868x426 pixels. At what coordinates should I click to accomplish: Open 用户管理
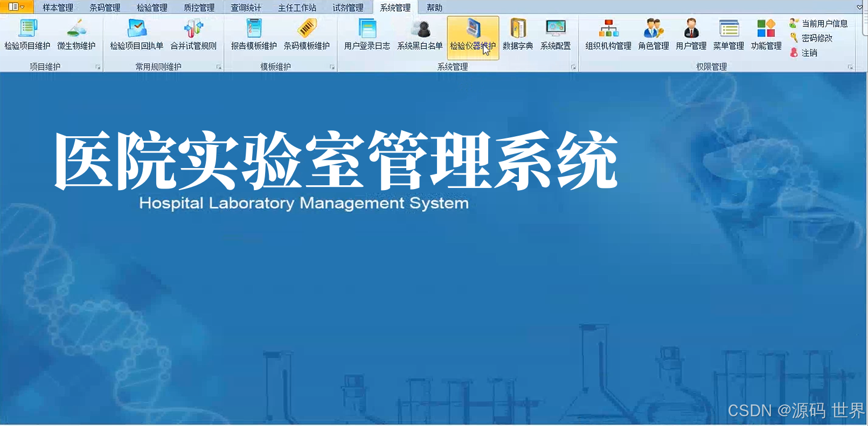point(691,36)
